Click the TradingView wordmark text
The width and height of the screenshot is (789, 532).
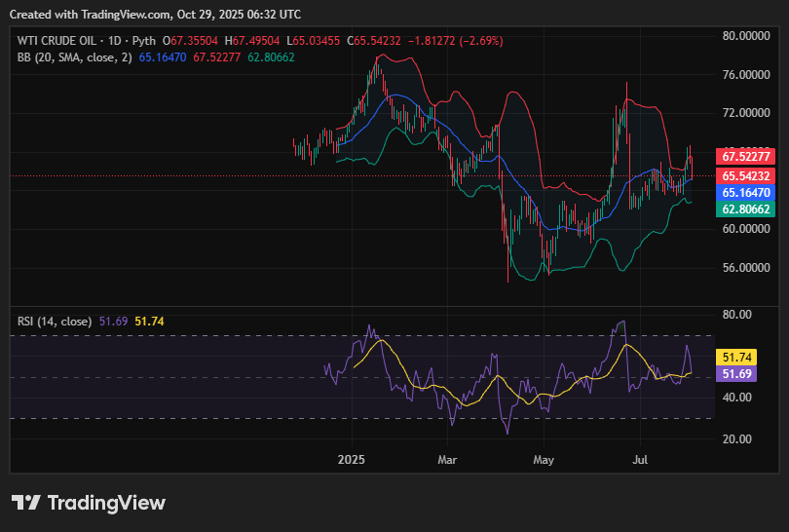[106, 503]
